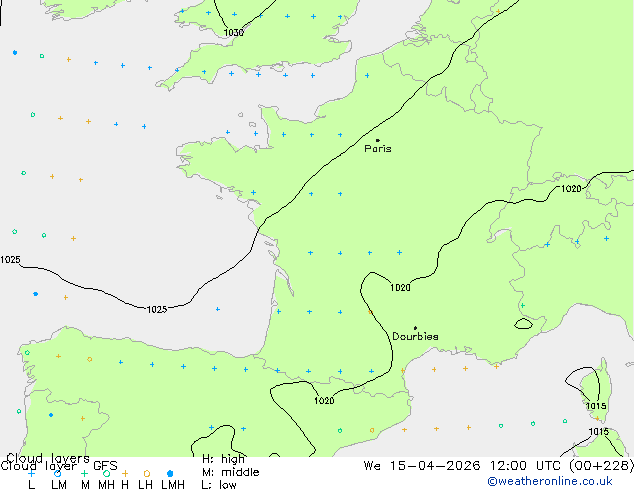Viewport: 634px width, 490px height.
Task: Click the 'L: low' legend text
Action: (219, 485)
